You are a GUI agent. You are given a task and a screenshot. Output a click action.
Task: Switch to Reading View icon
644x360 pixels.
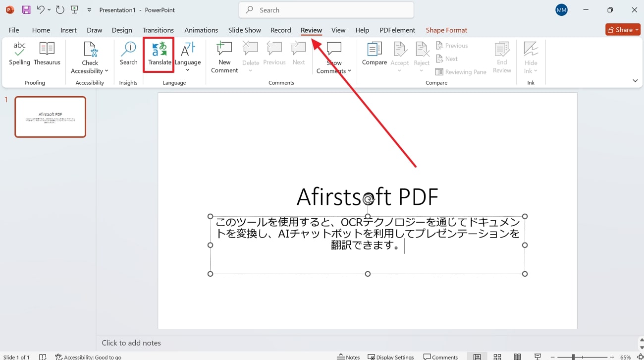(517, 357)
